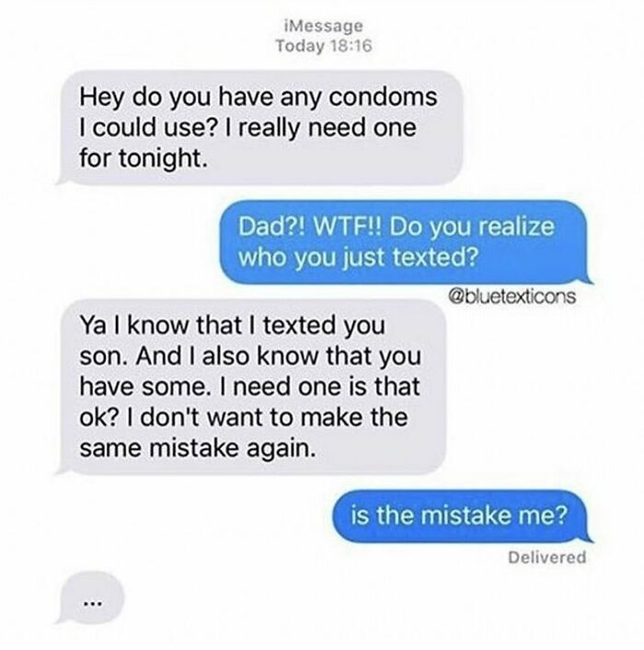The height and width of the screenshot is (650, 644).
Task: Click the words 'who you just texted?'
Action: 358,258
